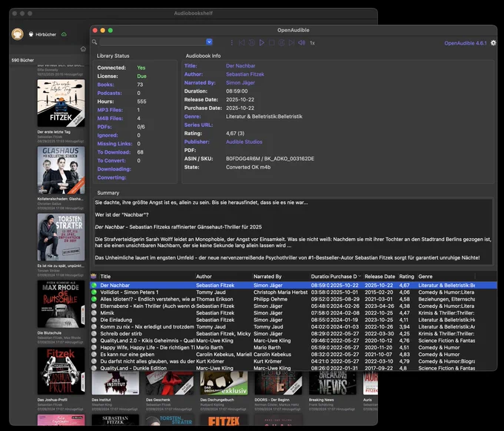504x431 pixels.
Task: Open the three-dot player options menu
Action: pyautogui.click(x=231, y=42)
